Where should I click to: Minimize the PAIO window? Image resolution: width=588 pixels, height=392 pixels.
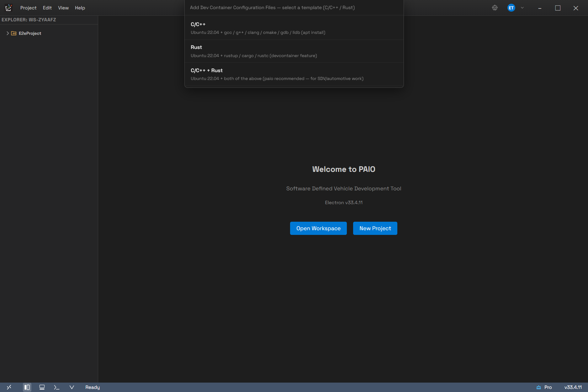540,8
